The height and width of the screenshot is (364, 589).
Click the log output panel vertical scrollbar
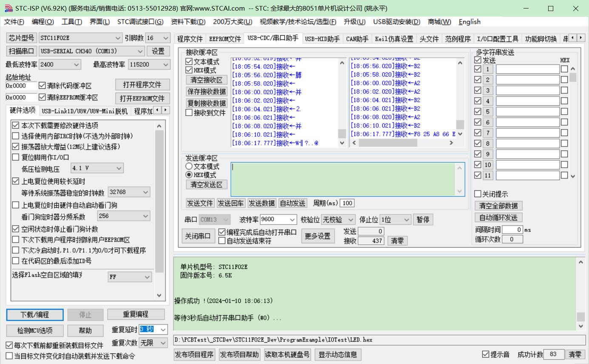581,294
